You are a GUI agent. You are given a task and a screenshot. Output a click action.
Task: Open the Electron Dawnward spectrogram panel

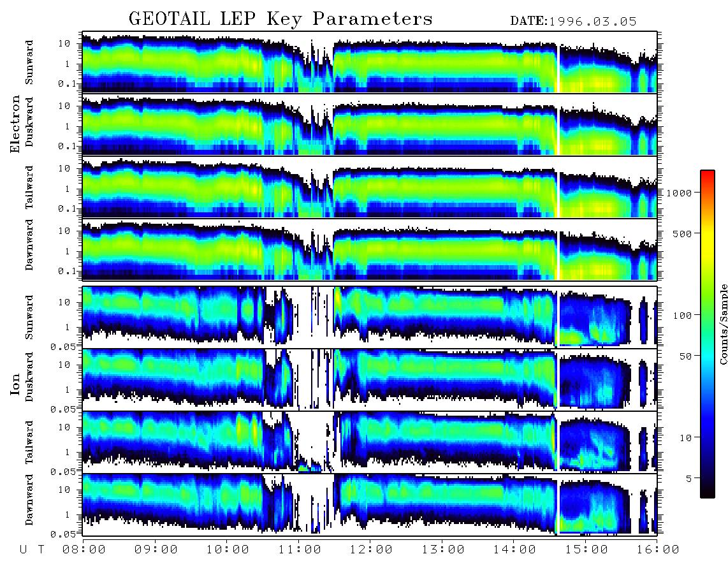click(370, 249)
